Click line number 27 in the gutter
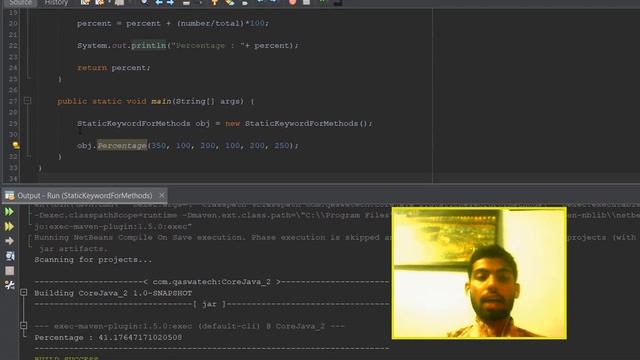The width and height of the screenshot is (640, 360). 13,101
